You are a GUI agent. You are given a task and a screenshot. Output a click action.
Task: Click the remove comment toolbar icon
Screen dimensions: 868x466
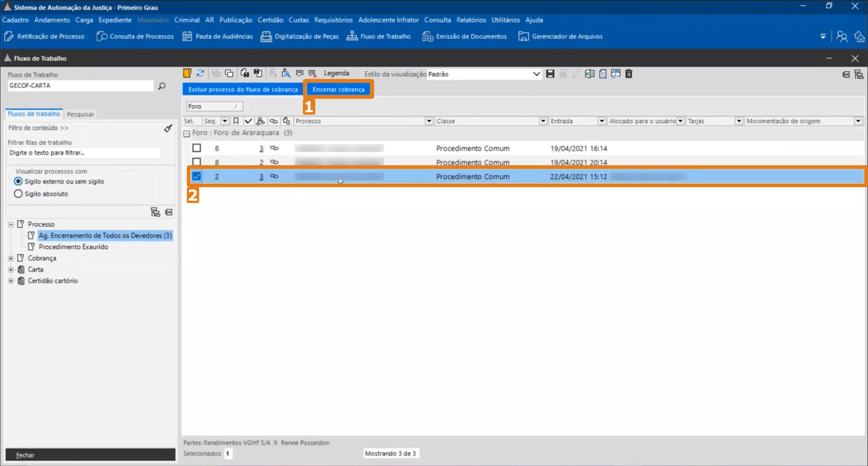[312, 73]
